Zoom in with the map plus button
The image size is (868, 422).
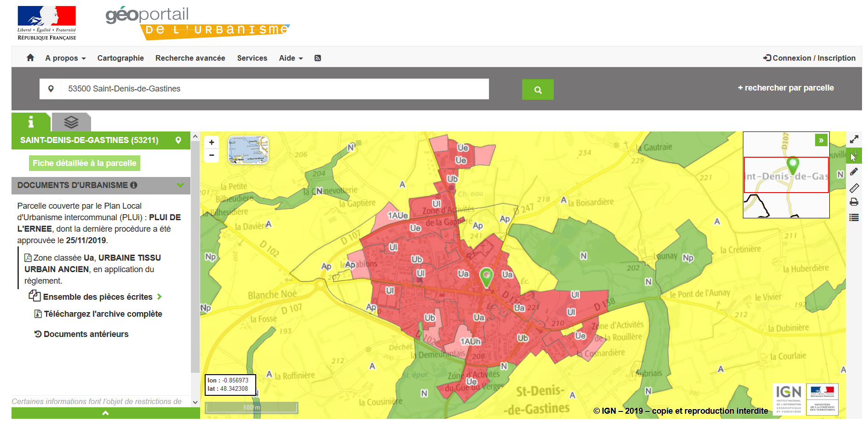click(x=212, y=143)
